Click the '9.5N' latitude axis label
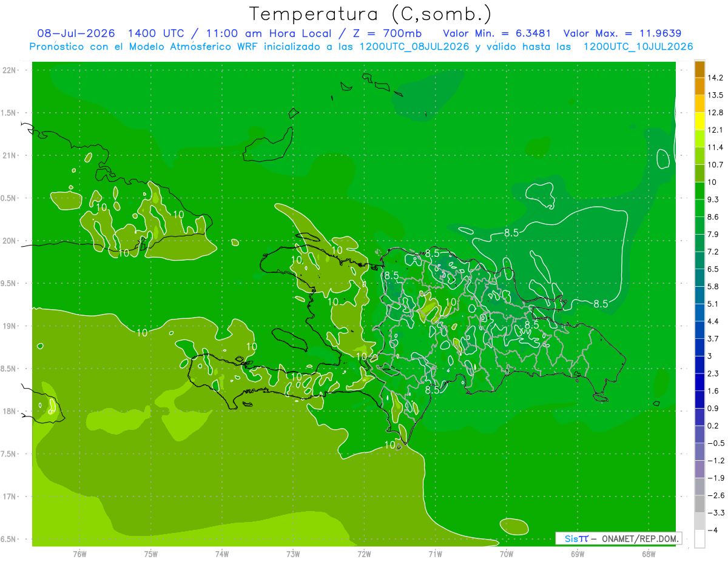 click(10, 284)
